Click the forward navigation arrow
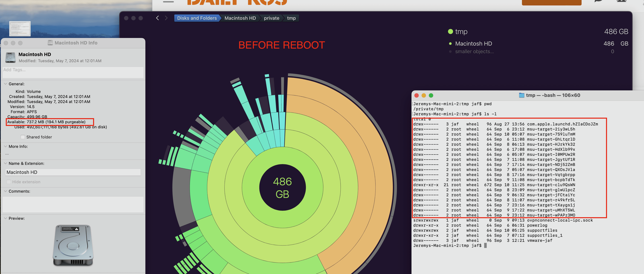The image size is (644, 274). coord(166,18)
